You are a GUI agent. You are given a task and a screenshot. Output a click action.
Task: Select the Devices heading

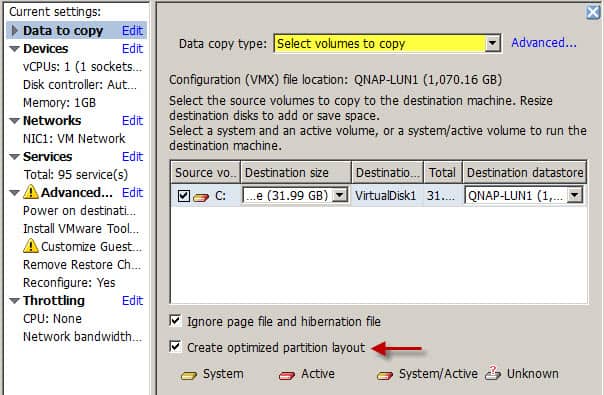45,49
